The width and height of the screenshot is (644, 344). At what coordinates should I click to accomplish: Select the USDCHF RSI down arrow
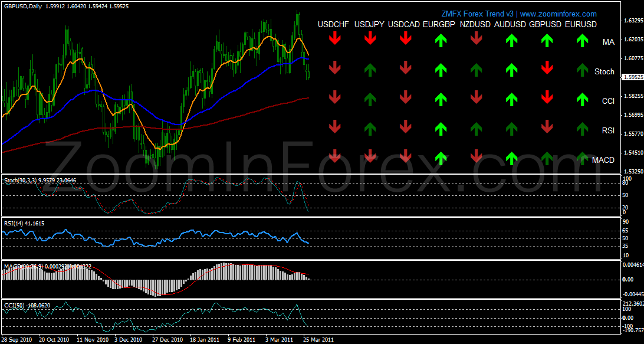335,127
